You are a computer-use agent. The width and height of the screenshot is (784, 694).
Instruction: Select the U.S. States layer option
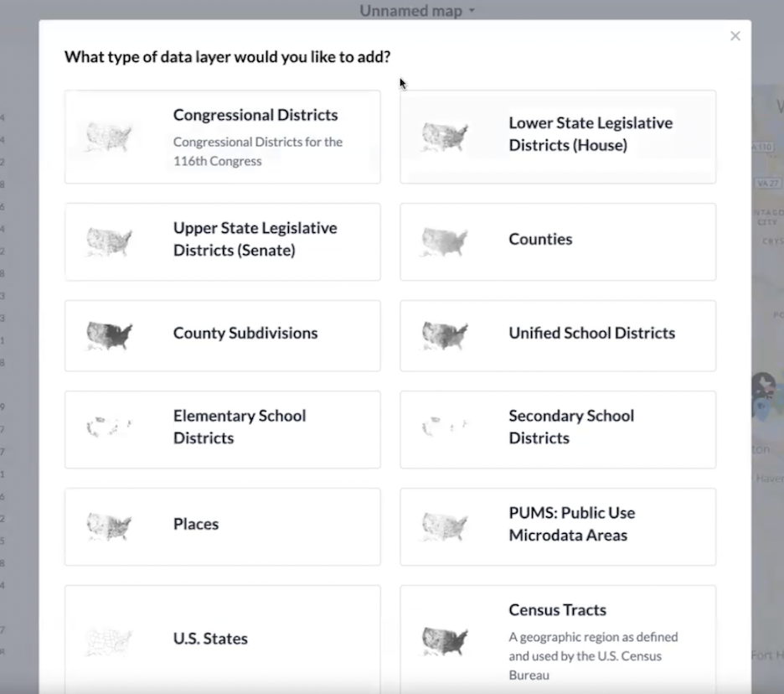[210, 639]
